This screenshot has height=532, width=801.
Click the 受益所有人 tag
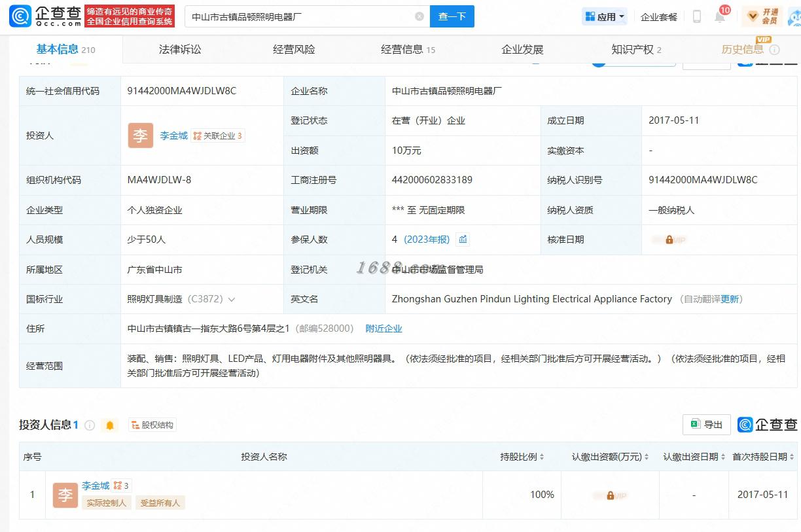160,503
